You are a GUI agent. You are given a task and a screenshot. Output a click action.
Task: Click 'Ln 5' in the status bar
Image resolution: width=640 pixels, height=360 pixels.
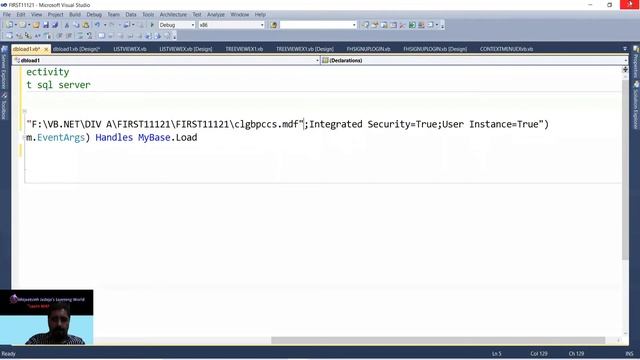(496, 353)
